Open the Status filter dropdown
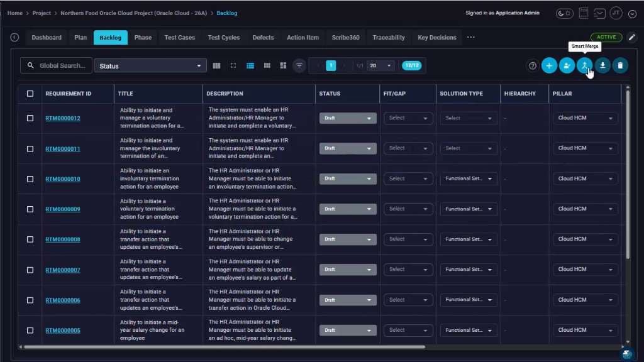644x362 pixels. (x=150, y=65)
